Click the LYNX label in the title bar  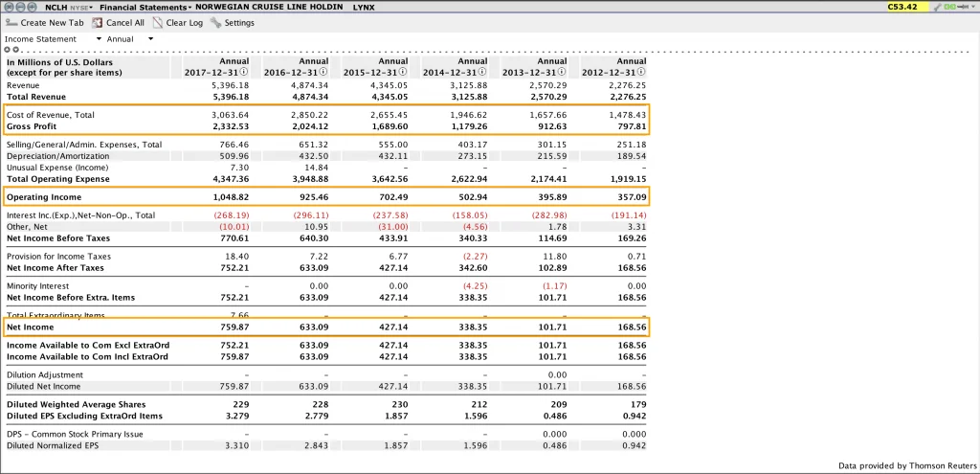364,7
